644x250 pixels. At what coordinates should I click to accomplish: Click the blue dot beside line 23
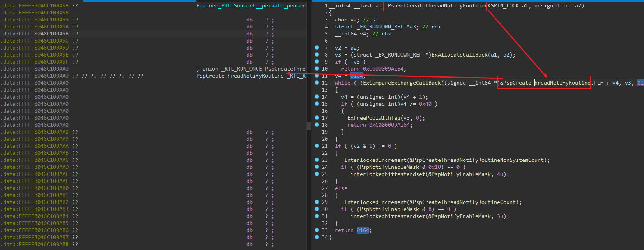click(317, 160)
